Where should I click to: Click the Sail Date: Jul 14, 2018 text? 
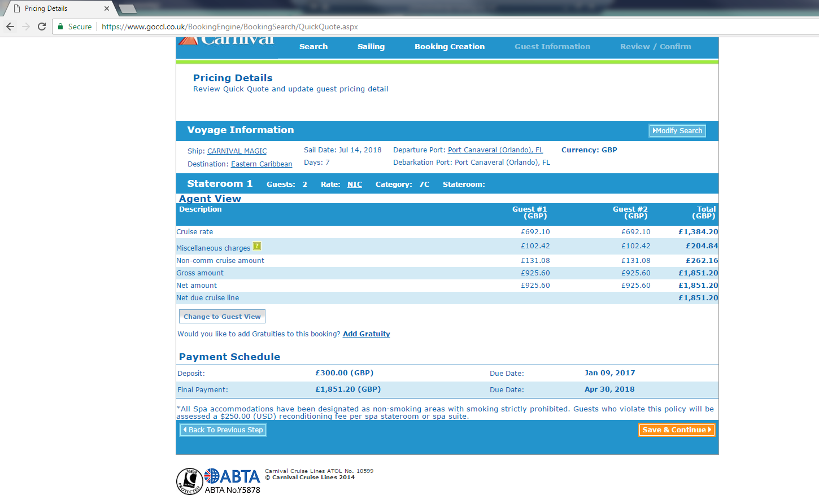343,150
